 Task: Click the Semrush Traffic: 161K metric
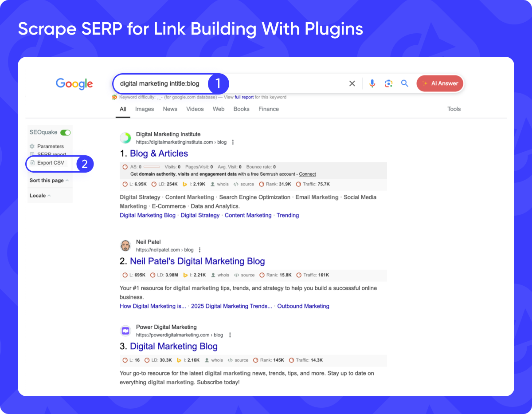coord(313,275)
